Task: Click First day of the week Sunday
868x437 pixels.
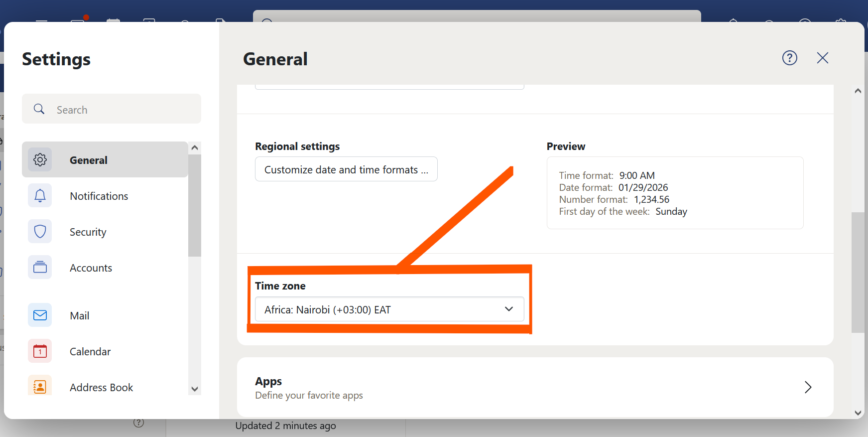Action: (623, 211)
